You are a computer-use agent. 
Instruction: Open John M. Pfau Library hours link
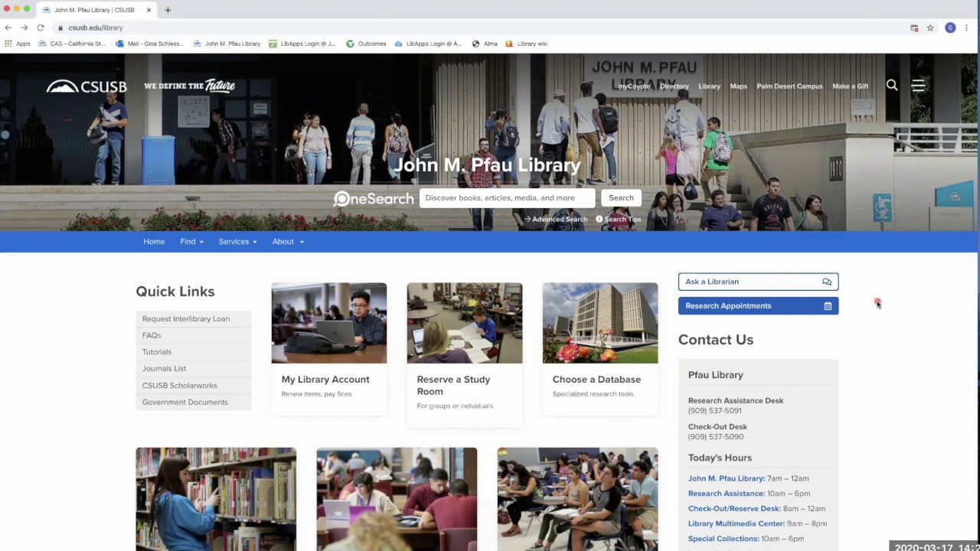pos(726,478)
